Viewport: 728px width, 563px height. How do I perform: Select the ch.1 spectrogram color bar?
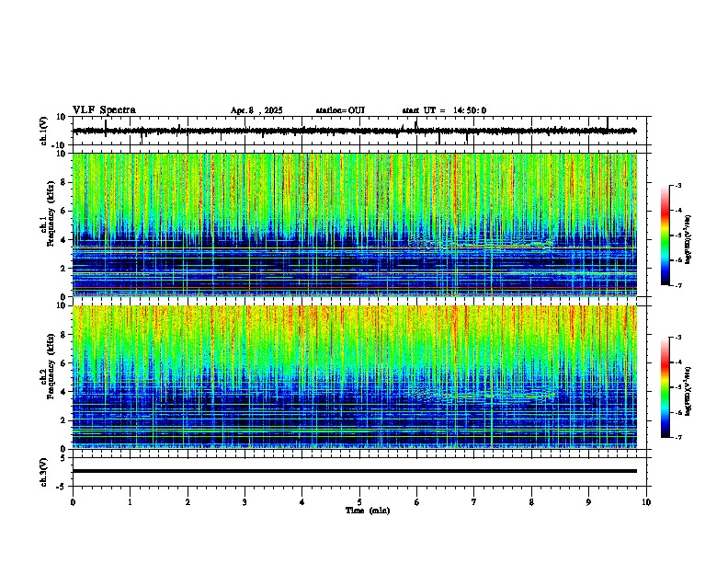coord(665,235)
